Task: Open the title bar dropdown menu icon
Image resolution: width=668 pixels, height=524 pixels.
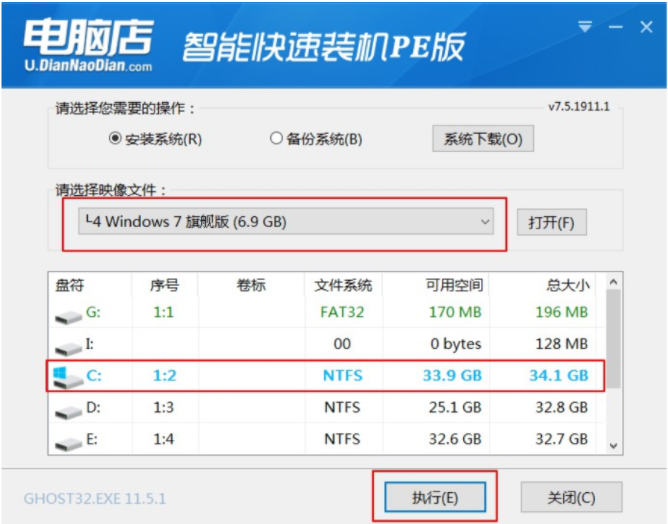Action: click(585, 27)
